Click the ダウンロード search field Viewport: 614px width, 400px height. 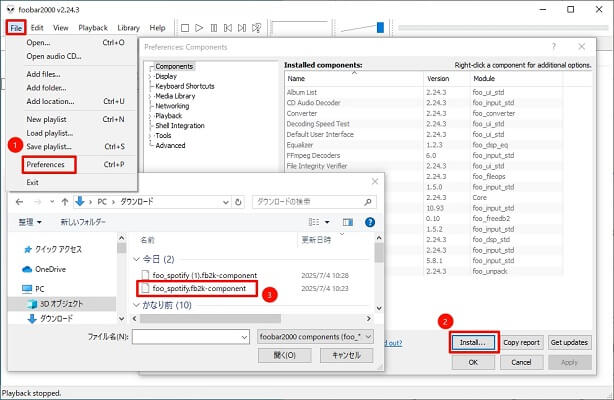[x=314, y=202]
